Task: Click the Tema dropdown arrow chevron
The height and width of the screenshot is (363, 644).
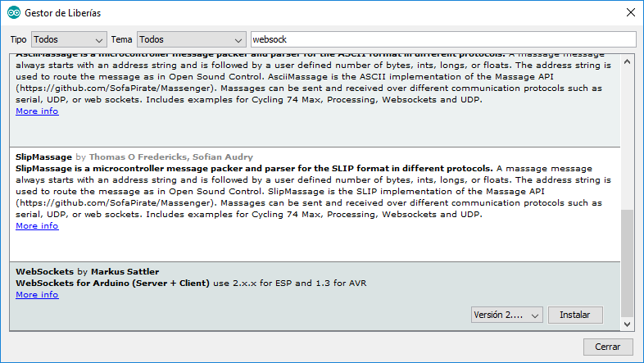Action: (238, 40)
